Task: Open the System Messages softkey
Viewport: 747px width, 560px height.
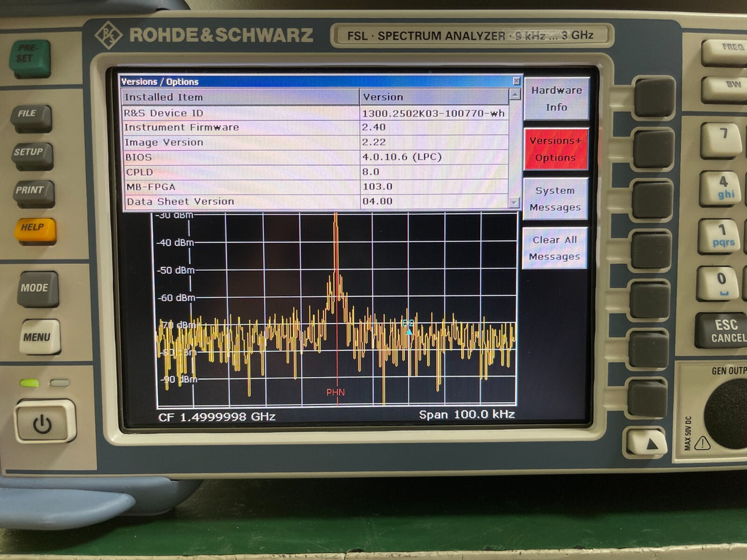Action: click(x=555, y=199)
